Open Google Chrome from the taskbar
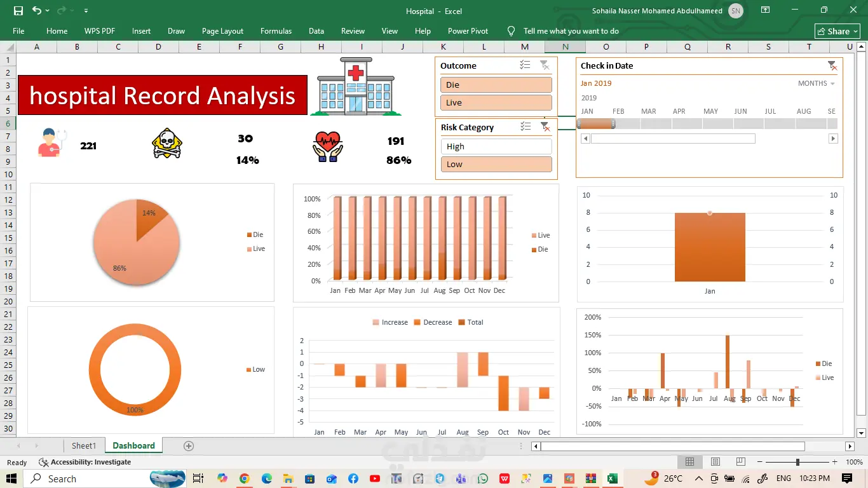The width and height of the screenshot is (868, 488). [245, 478]
